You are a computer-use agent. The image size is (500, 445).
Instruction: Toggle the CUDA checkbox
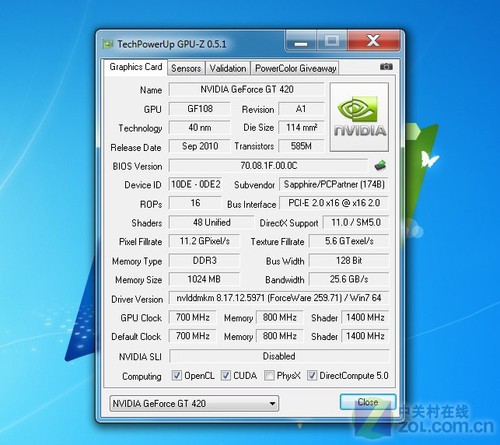coord(226,376)
